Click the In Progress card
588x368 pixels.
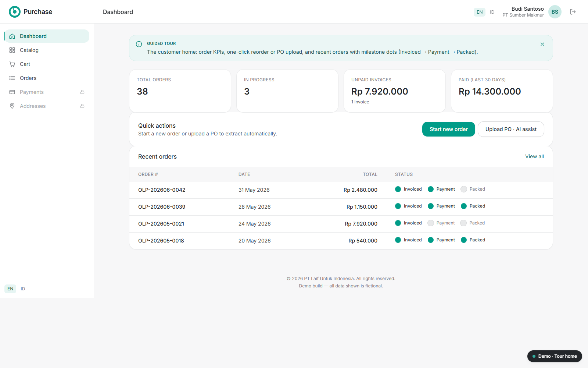[x=287, y=91]
